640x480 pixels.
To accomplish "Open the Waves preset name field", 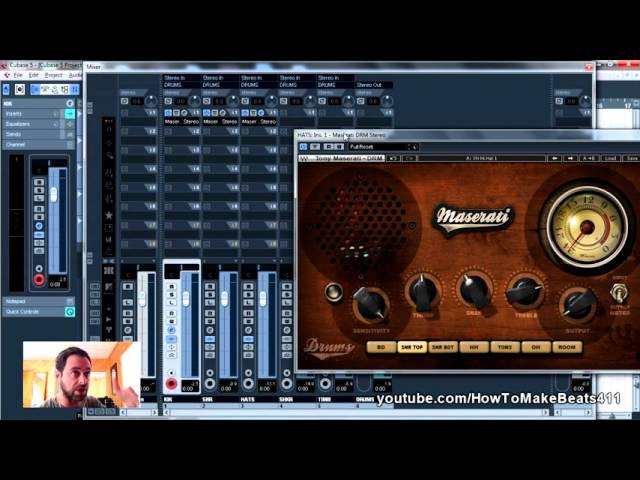I will (482, 158).
